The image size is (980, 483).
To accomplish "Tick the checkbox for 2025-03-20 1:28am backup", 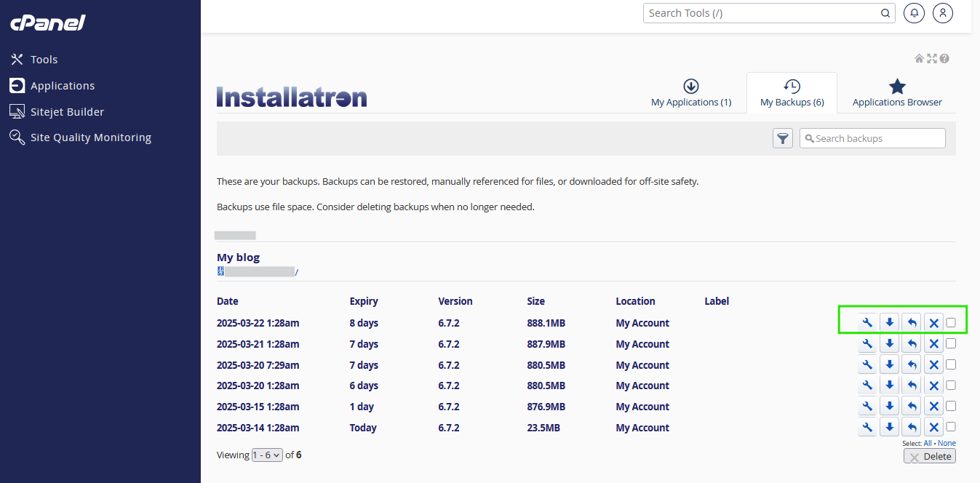I will (951, 385).
